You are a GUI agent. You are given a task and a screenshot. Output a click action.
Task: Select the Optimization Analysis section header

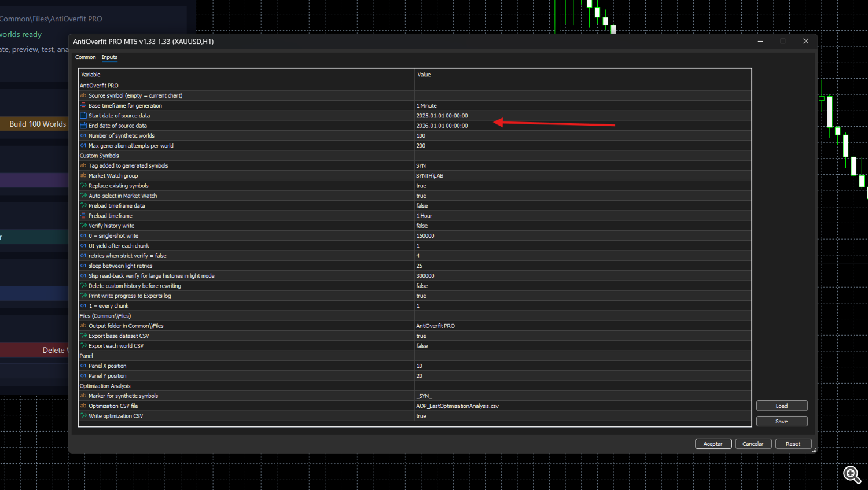tap(105, 386)
